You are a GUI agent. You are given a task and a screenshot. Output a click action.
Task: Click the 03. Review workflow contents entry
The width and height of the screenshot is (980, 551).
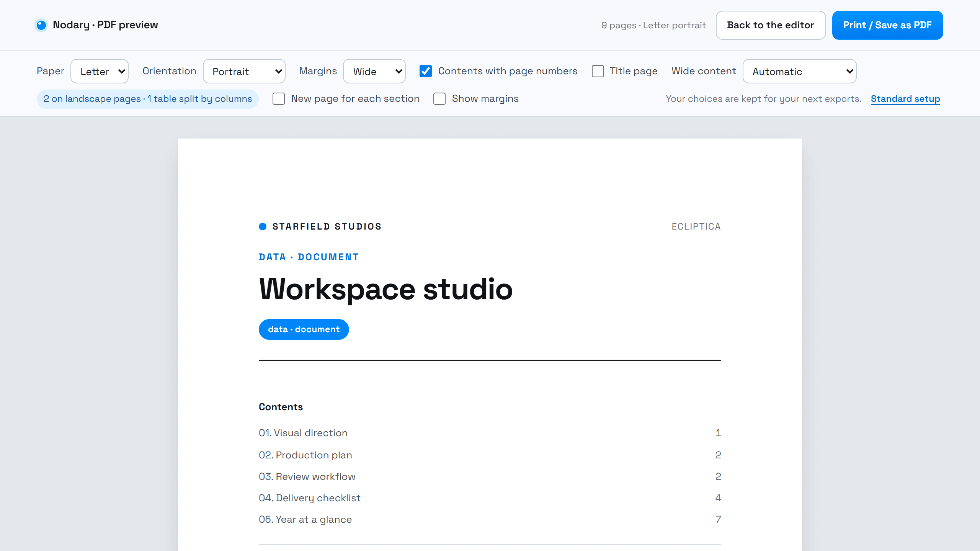(490, 476)
